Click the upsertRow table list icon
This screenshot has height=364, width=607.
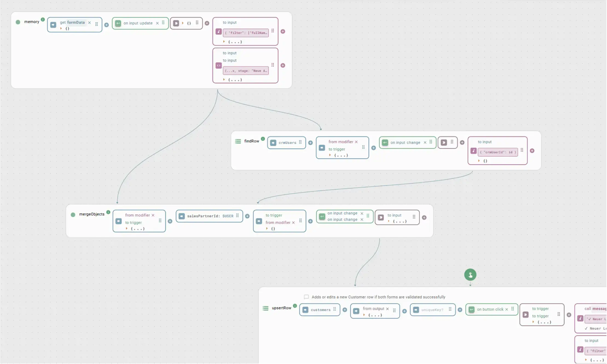pos(265,308)
